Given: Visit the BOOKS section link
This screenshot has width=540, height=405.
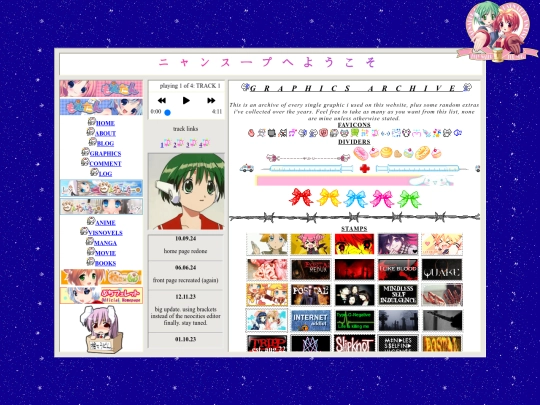Looking at the screenshot, I should (x=105, y=263).
